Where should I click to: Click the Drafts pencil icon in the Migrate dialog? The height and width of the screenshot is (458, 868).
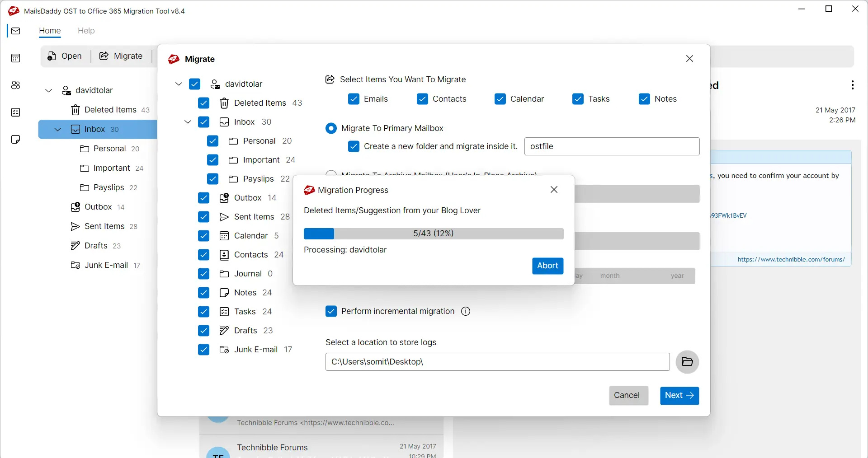pyautogui.click(x=224, y=331)
